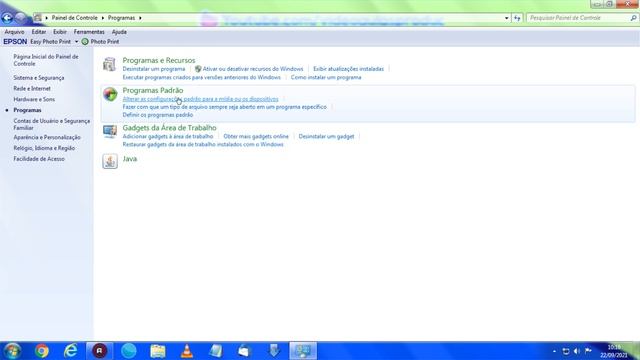Expand the arrow after Programas in the breadcrumb
640x360 pixels.
140,18
